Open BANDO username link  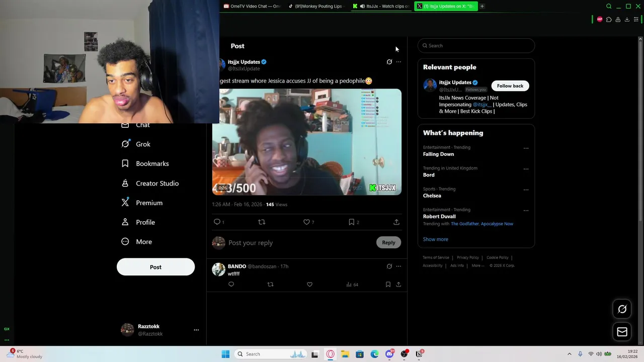pos(237,266)
